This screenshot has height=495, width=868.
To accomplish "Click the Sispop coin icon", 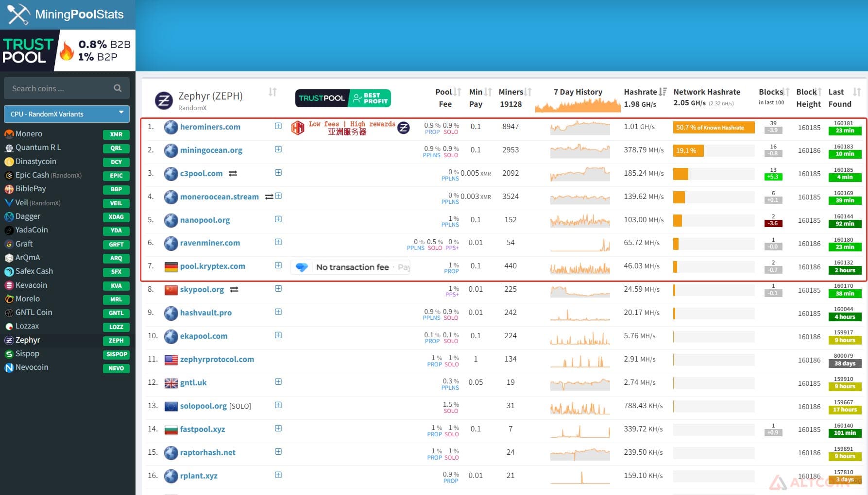I will 9,354.
